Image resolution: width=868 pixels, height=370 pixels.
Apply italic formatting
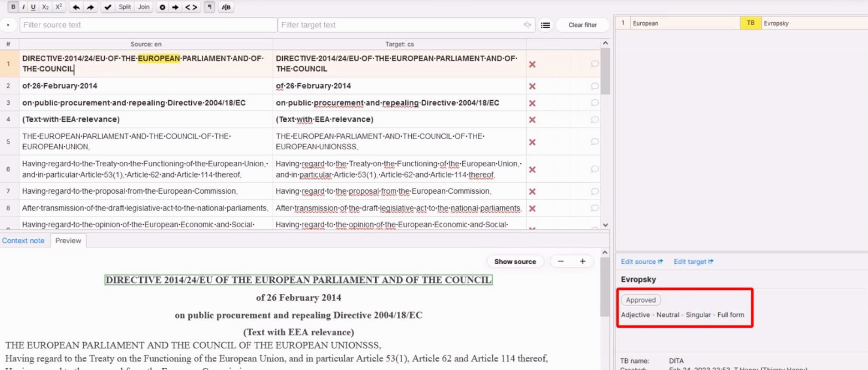[x=23, y=7]
